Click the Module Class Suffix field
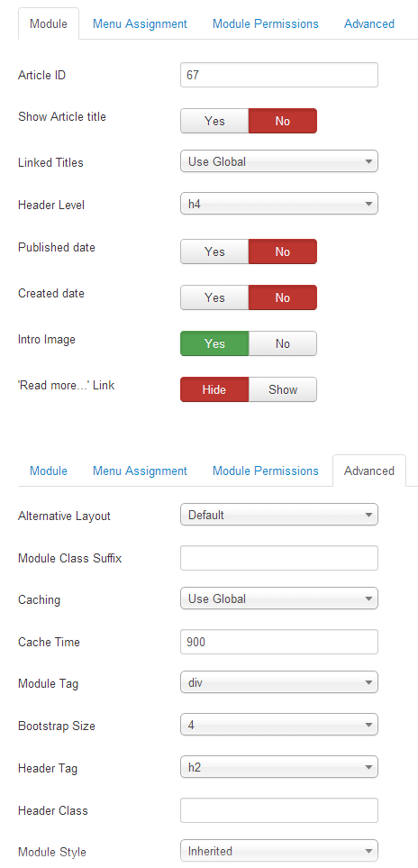 [x=279, y=558]
